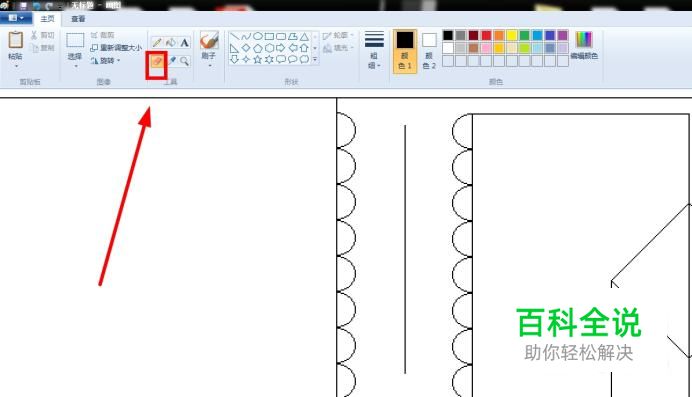This screenshot has width=692, height=397.
Task: Click the Brushes (刷子) icon
Action: (209, 40)
